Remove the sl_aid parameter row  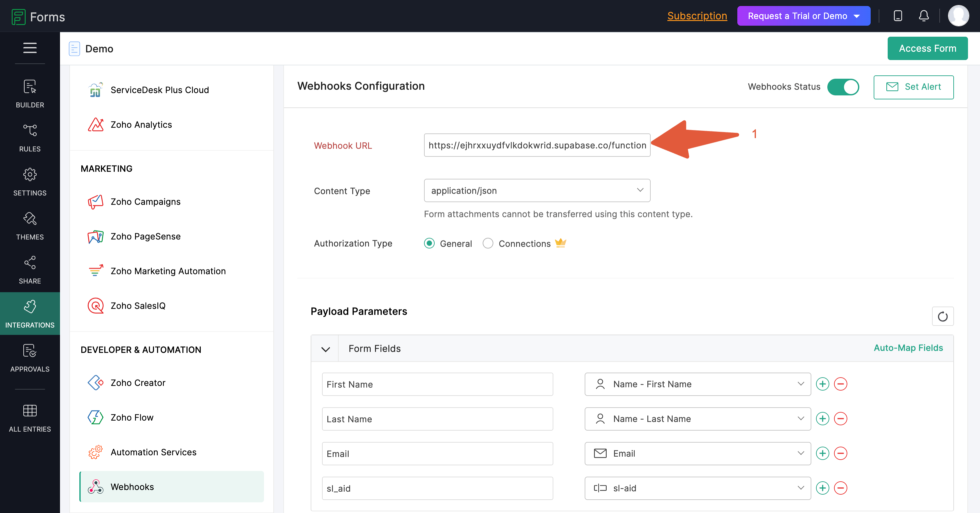(x=840, y=488)
